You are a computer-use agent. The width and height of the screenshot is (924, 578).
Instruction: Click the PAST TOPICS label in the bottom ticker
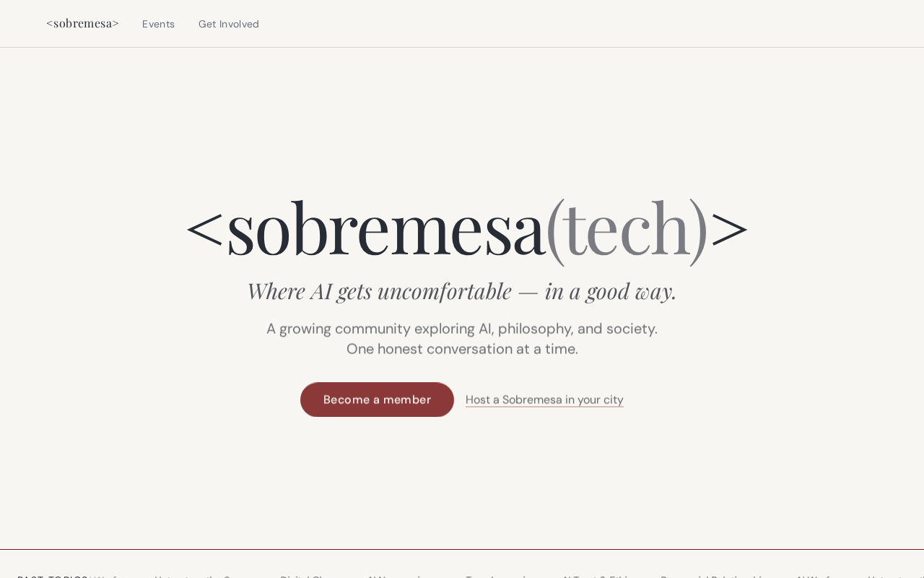53,576
